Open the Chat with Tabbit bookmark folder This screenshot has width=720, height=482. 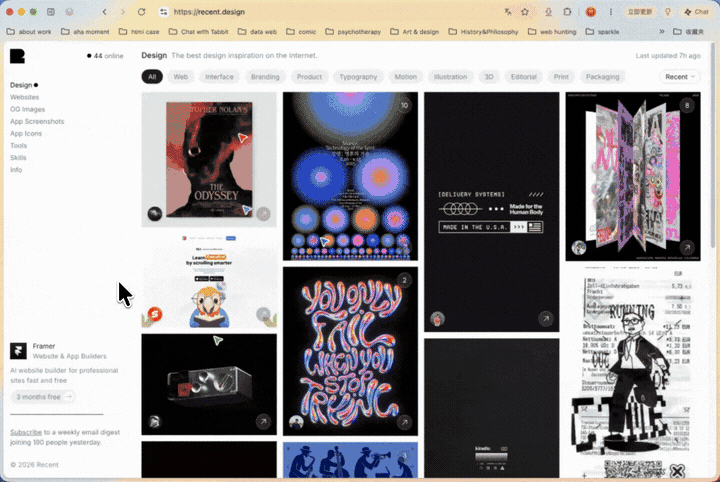click(198, 32)
